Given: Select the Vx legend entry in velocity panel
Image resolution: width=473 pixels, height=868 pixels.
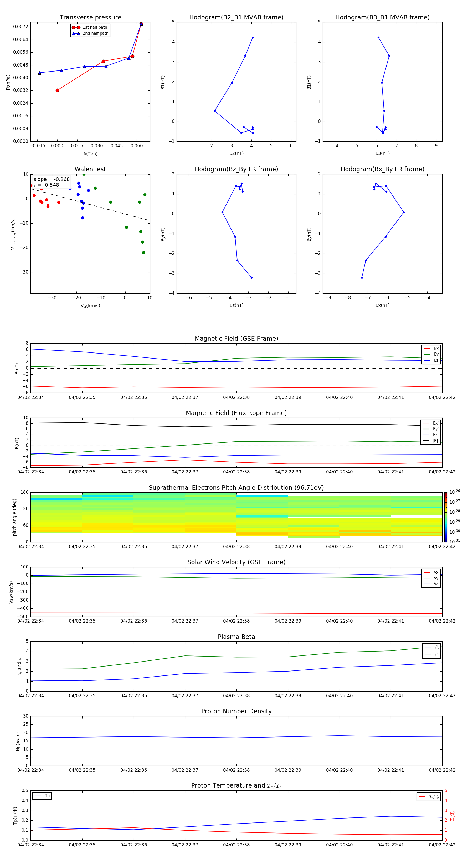Looking at the screenshot, I should [431, 572].
